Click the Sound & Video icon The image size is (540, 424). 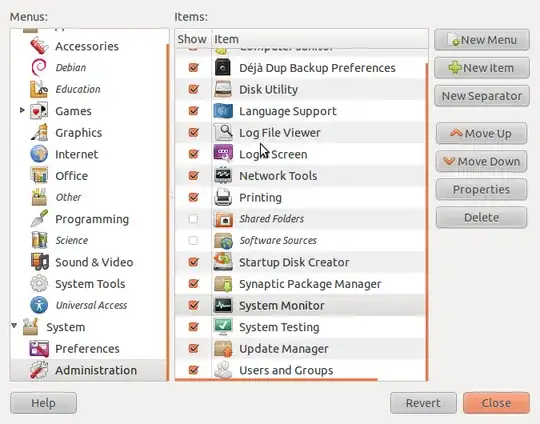click(x=39, y=262)
